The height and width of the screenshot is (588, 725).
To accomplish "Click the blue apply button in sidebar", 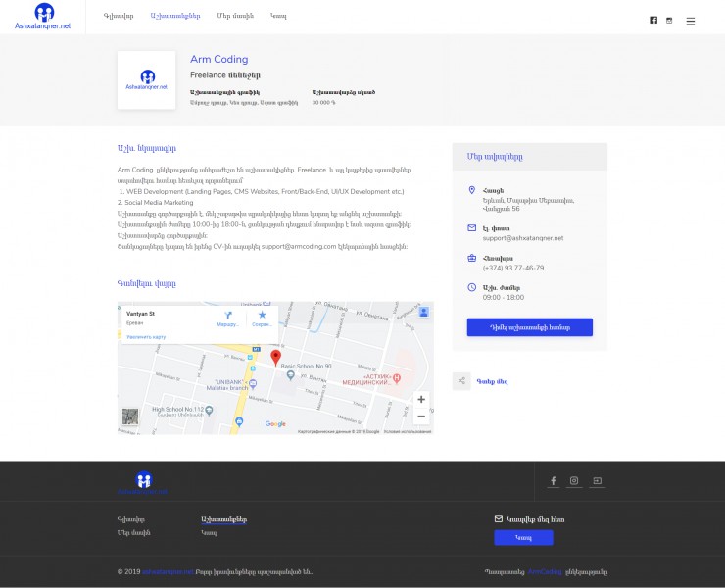I will coord(529,327).
